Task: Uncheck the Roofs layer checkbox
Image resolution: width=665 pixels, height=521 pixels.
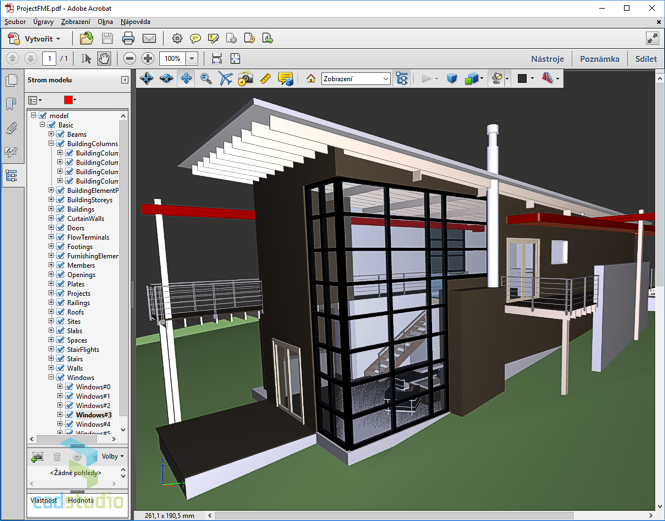Action: [x=60, y=312]
